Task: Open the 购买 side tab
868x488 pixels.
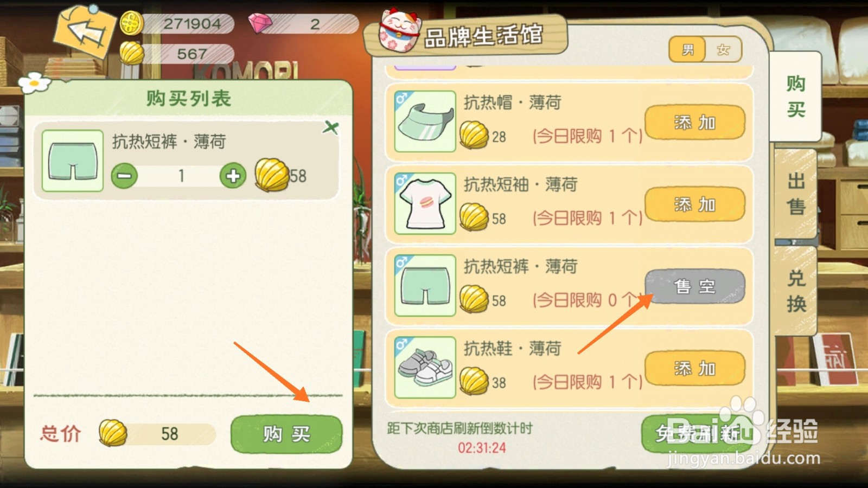Action: point(796,97)
